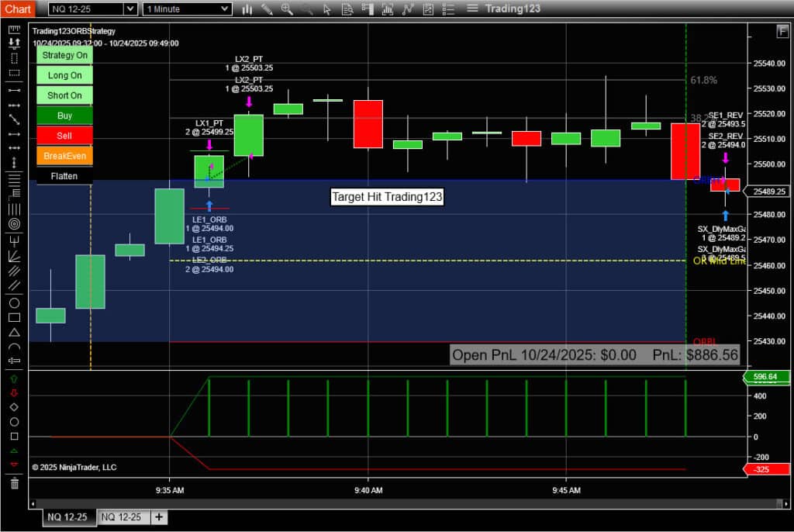794x532 pixels.
Task: Select the pencil drawing tool
Action: 268,9
